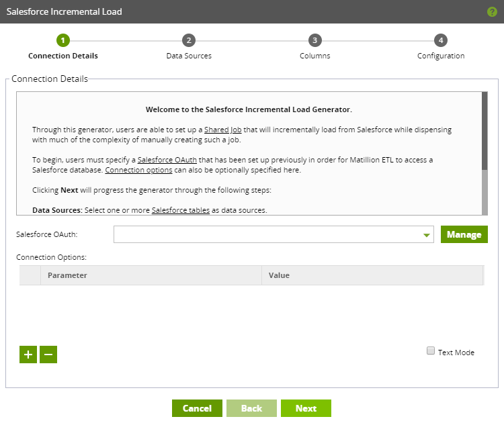
Task: Go to Connection Details step label
Action: [x=63, y=56]
